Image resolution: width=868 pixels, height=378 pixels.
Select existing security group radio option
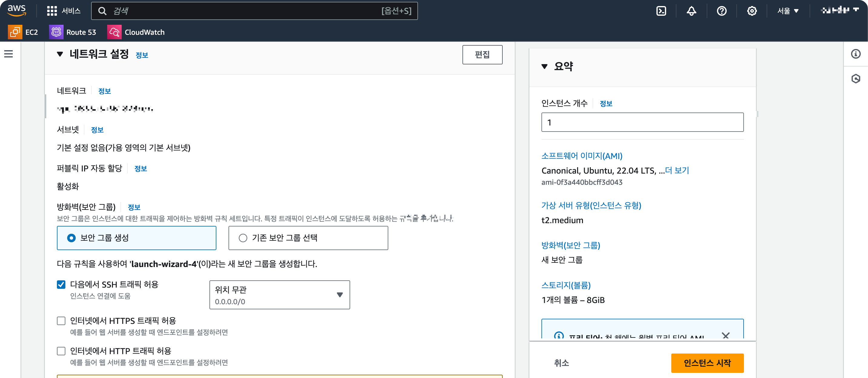(x=243, y=238)
